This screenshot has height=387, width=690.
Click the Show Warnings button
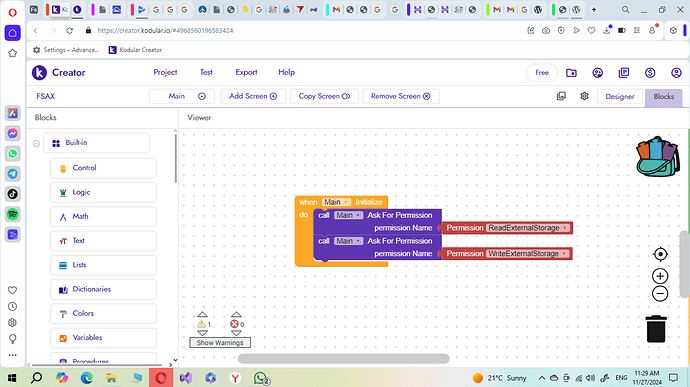coord(220,343)
